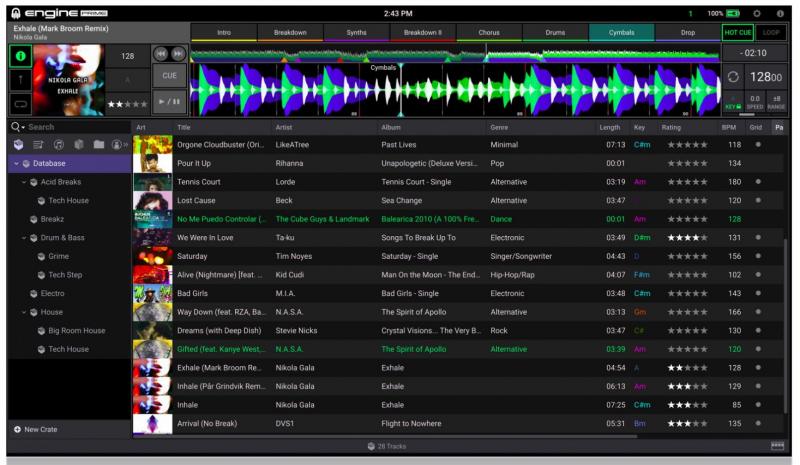800x465 pixels.
Task: Select the Big Room House crate
Action: 69,331
